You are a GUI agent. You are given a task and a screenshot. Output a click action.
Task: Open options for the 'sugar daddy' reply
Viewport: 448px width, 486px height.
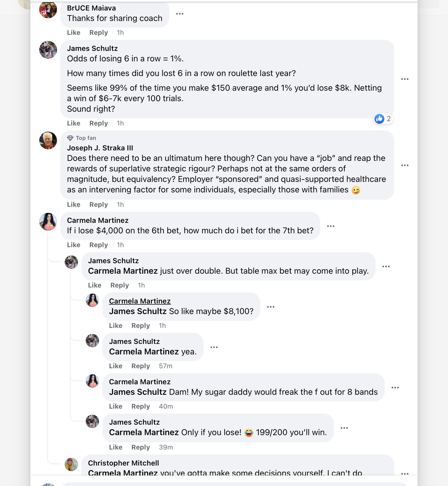point(395,388)
